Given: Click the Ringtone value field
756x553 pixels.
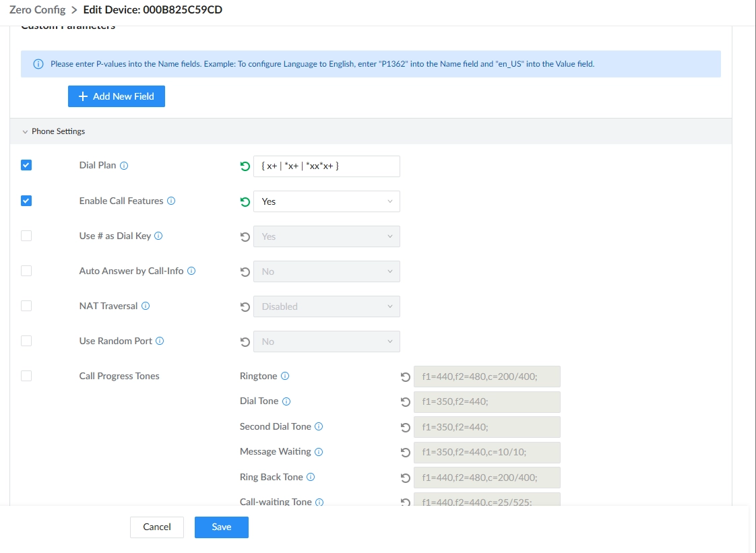Looking at the screenshot, I should point(487,377).
